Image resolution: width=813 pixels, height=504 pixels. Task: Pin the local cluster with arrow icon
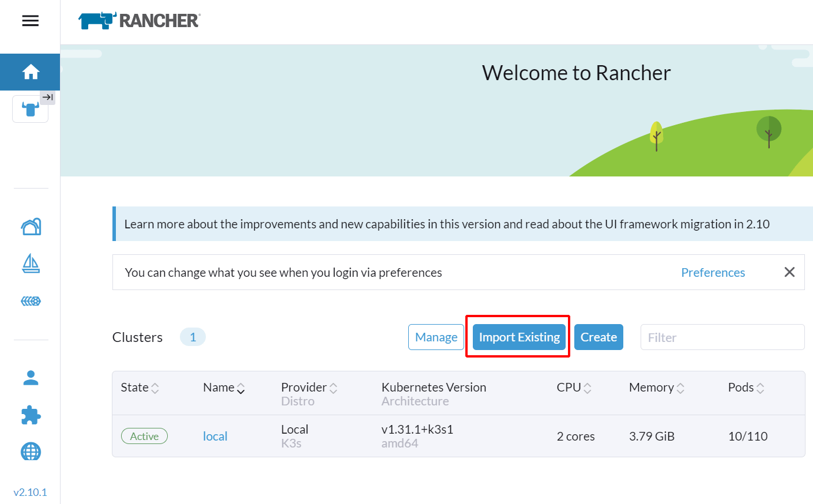(x=48, y=97)
